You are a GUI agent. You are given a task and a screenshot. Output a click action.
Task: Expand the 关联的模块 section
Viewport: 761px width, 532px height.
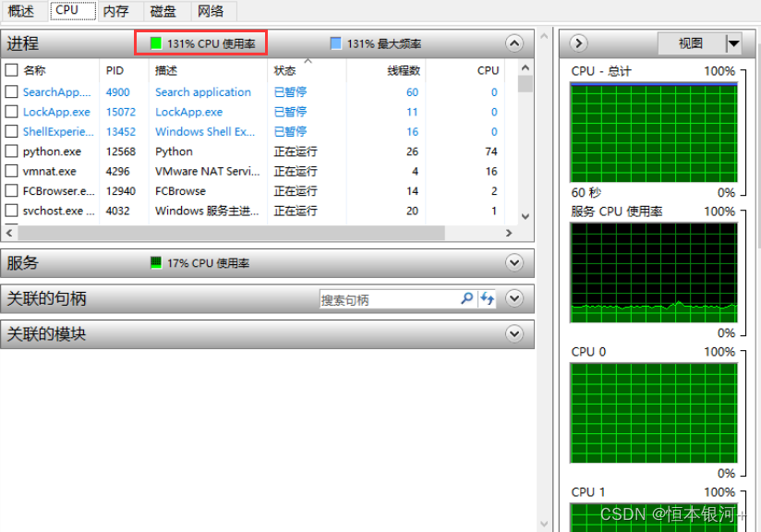514,333
